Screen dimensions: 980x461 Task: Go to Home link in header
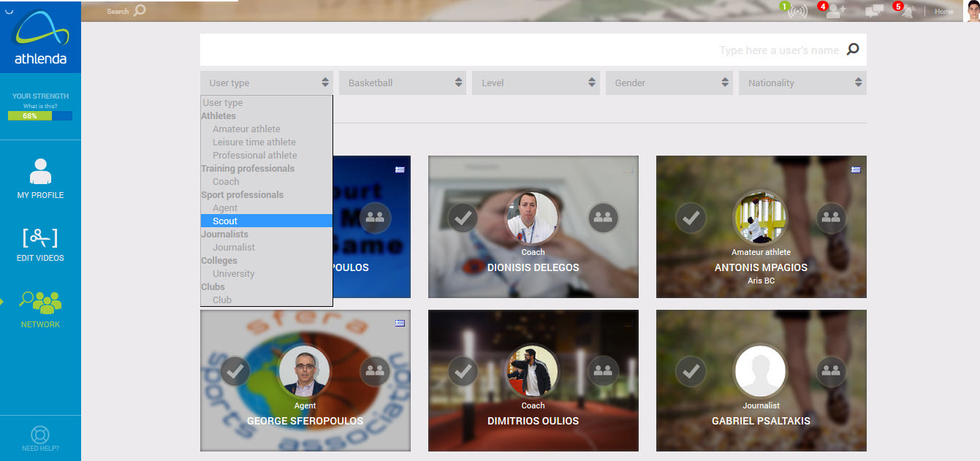click(943, 12)
